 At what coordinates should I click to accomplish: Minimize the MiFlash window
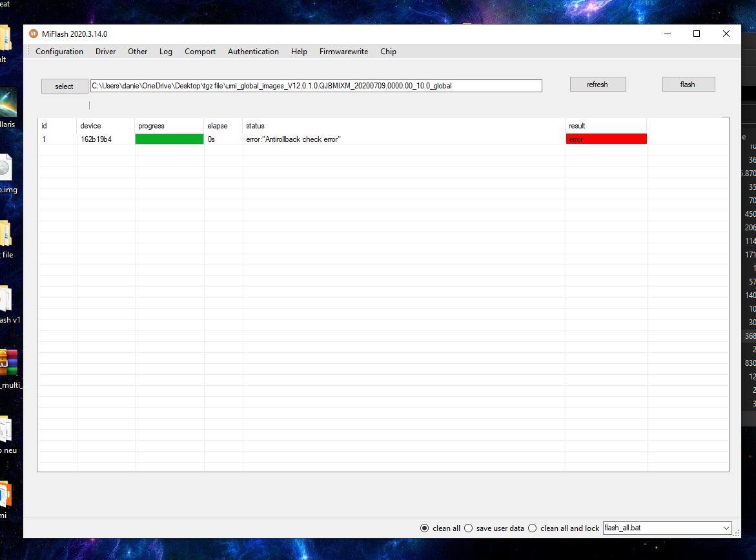pos(668,34)
